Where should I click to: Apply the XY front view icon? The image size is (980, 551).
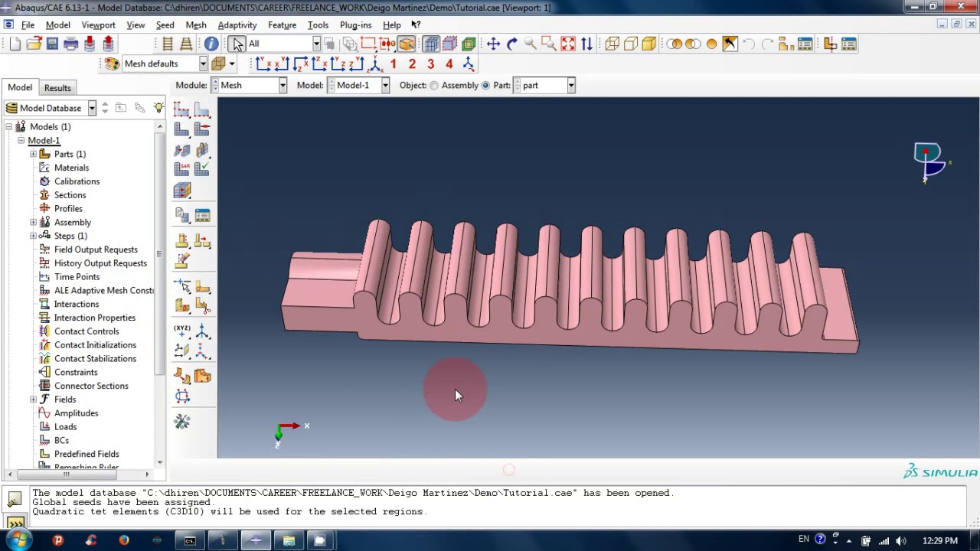[x=263, y=64]
